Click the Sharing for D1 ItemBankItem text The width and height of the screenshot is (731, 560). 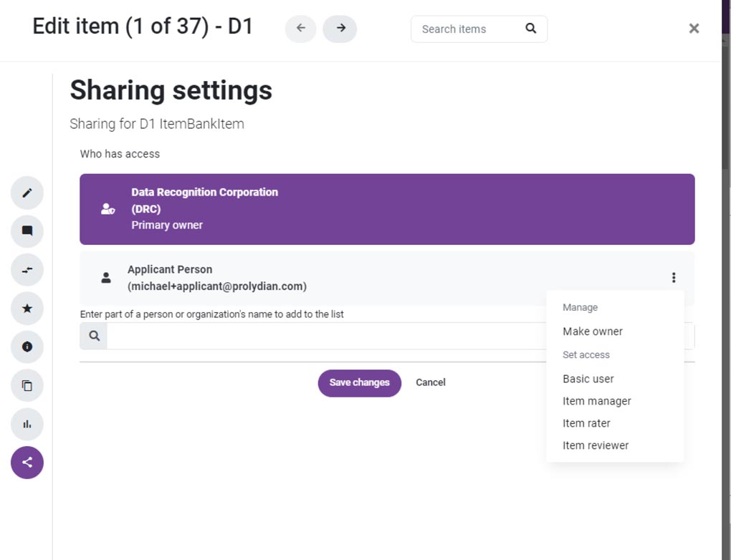coord(157,124)
